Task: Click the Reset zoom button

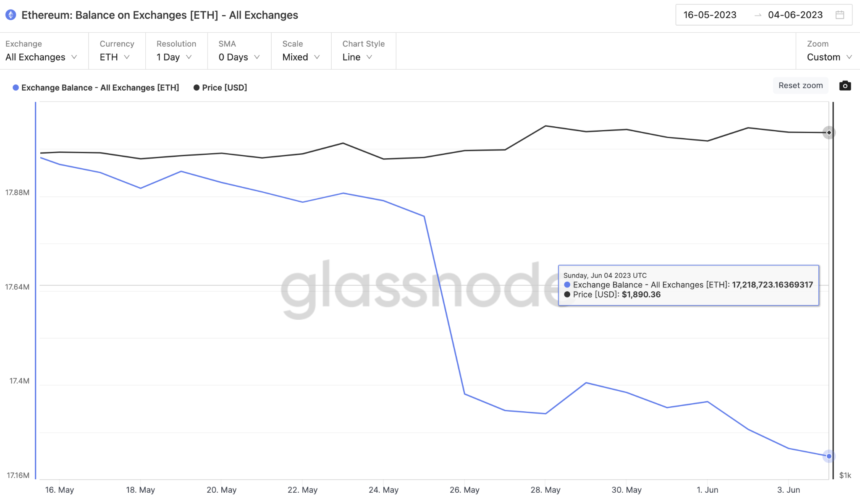Action: pyautogui.click(x=801, y=86)
